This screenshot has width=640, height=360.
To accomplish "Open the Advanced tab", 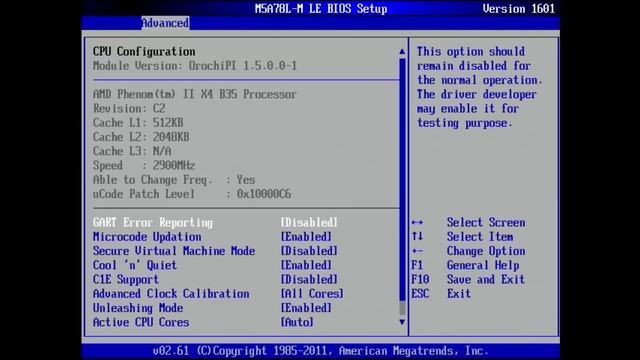I will pyautogui.click(x=165, y=23).
